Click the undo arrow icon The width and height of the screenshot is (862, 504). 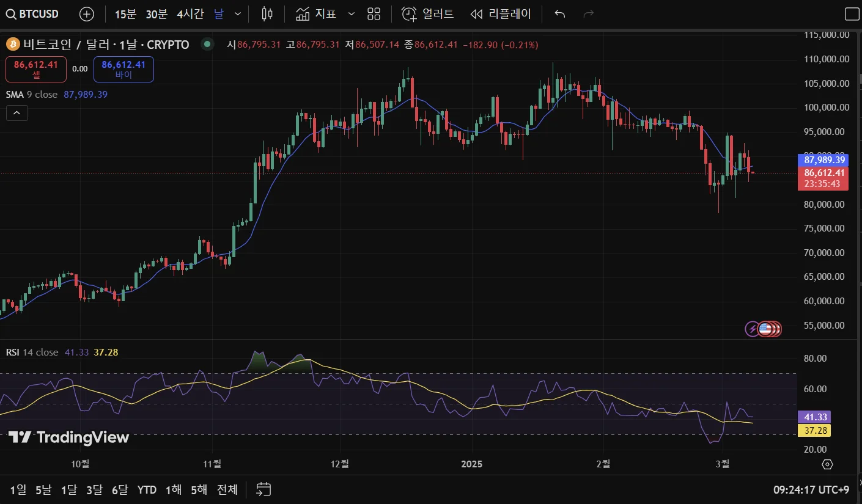[x=559, y=13]
